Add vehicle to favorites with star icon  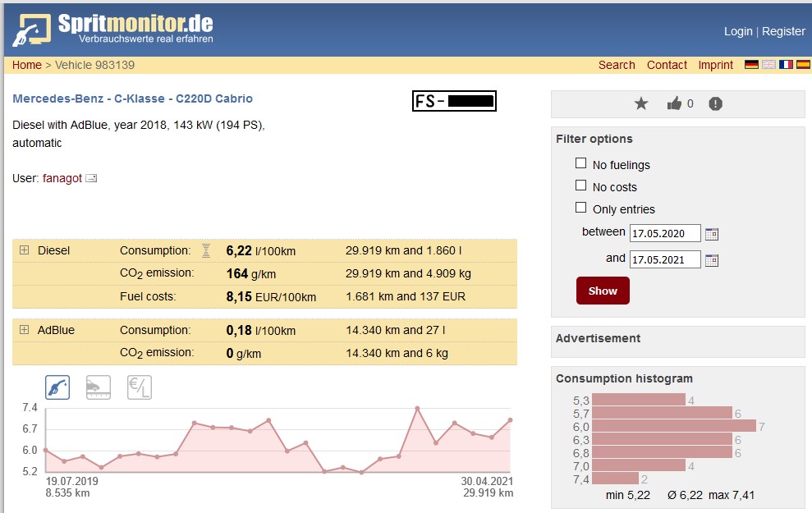pyautogui.click(x=641, y=103)
